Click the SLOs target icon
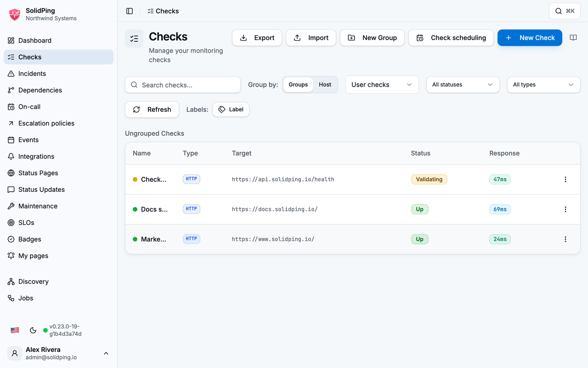Screen dimensions: 588x368 coord(11,223)
